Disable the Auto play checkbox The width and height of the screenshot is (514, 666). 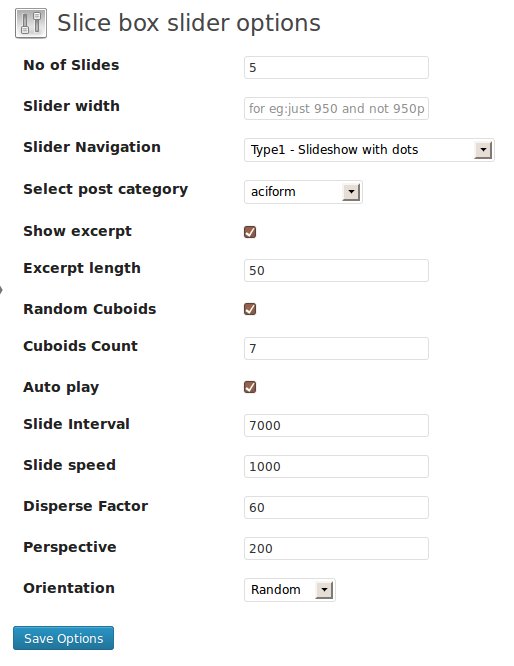[x=250, y=387]
